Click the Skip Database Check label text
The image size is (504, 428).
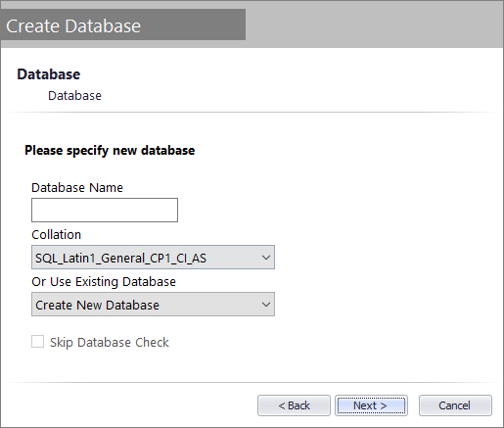point(110,343)
